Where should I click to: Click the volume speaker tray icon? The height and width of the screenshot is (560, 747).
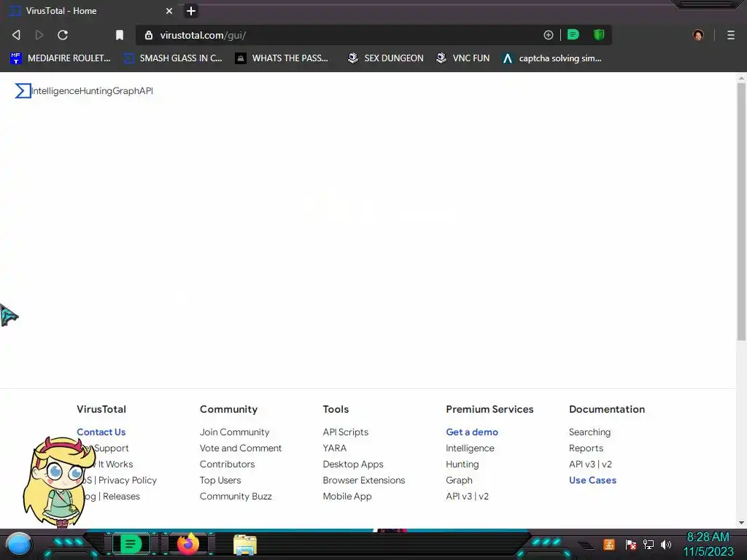point(665,544)
